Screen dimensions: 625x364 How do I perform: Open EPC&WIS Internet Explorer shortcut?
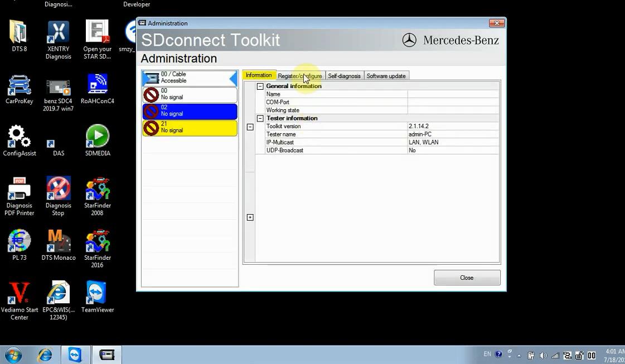58,300
